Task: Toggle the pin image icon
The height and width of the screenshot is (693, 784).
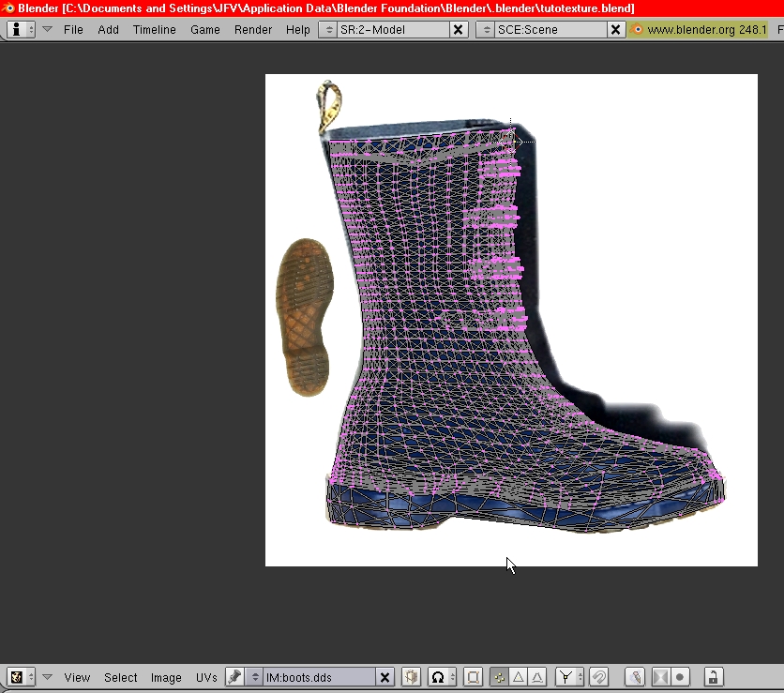Action: [x=234, y=677]
